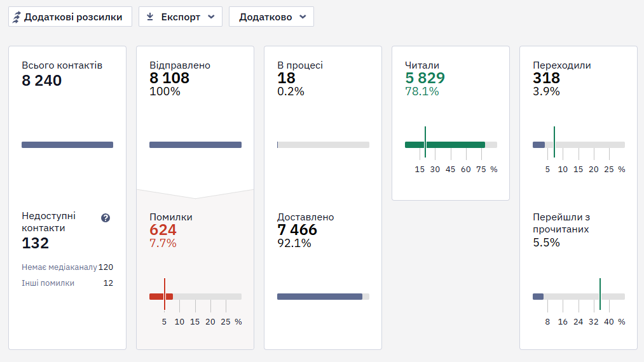The image size is (644, 362).
Task: Expand the Додатково dropdown menu
Action: click(271, 17)
